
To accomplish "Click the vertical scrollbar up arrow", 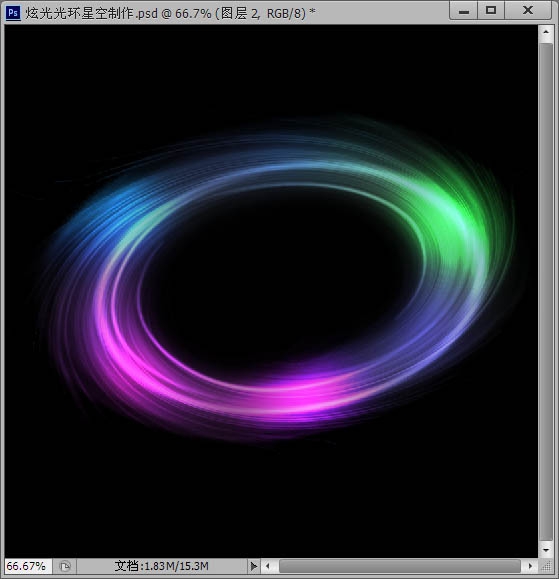I will [x=546, y=32].
